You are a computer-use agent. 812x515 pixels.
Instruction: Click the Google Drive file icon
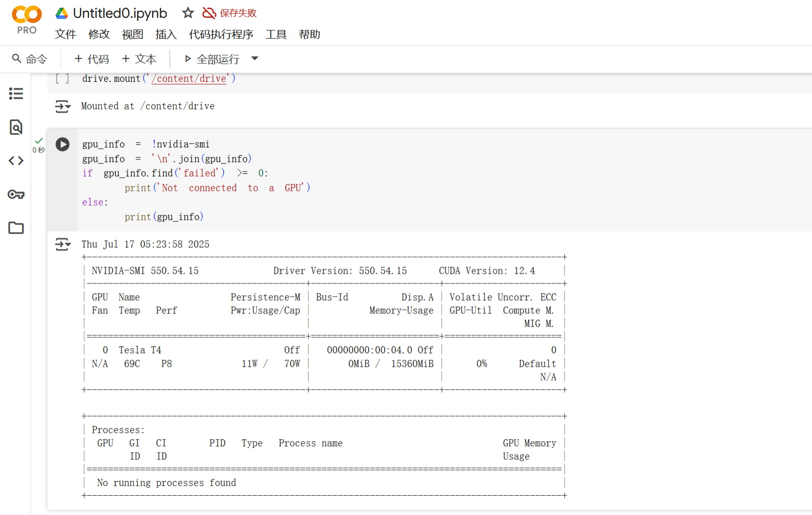62,13
